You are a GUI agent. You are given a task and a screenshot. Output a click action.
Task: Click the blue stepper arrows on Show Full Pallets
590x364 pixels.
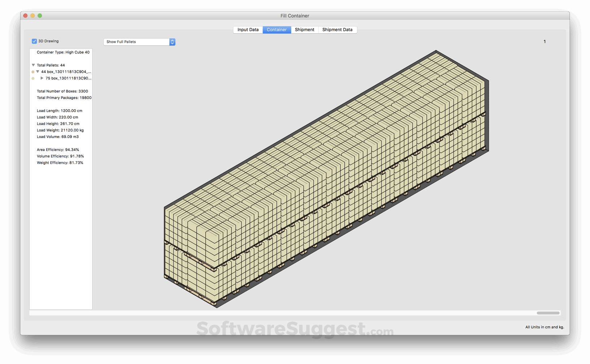click(x=172, y=42)
